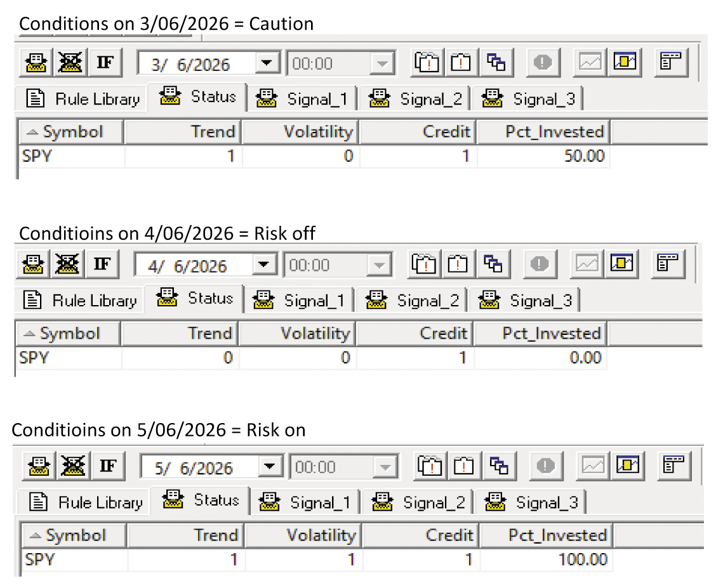This screenshot has height=588, width=723.
Task: Click overlapping windows icon in 5/6/2026 toolbar
Action: (499, 466)
